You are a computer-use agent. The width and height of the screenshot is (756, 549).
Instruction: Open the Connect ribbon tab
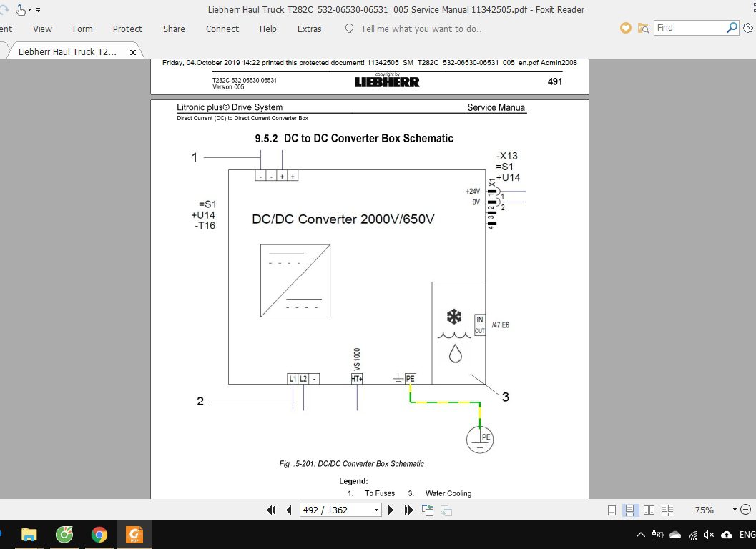tap(222, 29)
